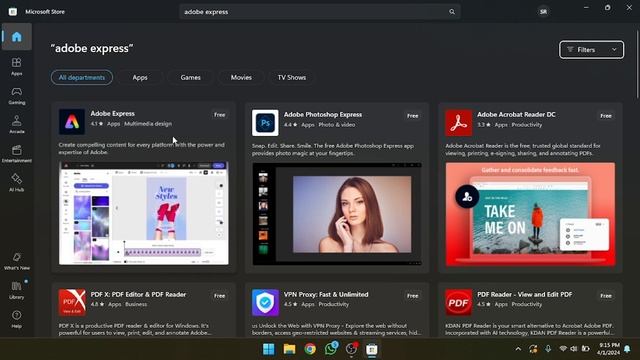Viewport: 640px width, 360px height.
Task: Select the All departments filter tab
Action: (x=82, y=78)
